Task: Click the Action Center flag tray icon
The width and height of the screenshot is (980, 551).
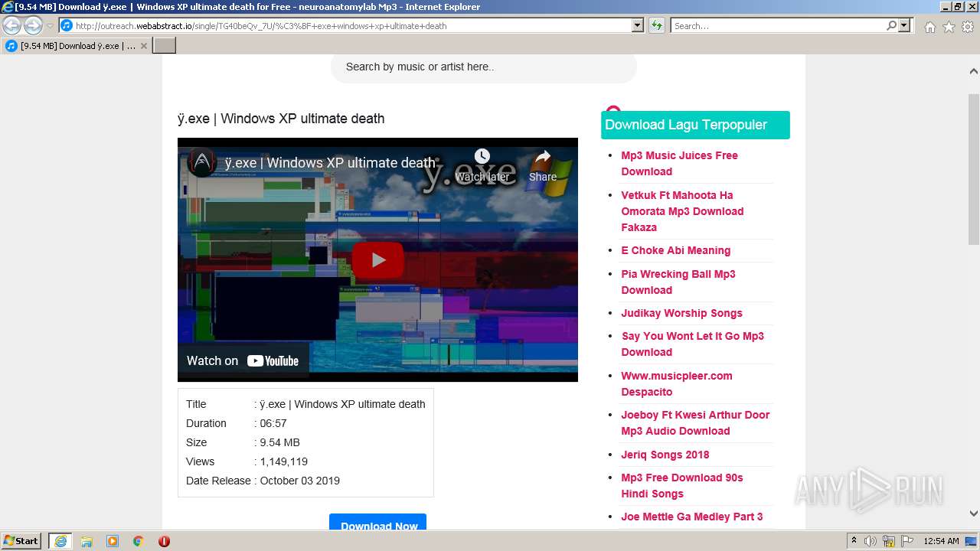Action: 907,541
